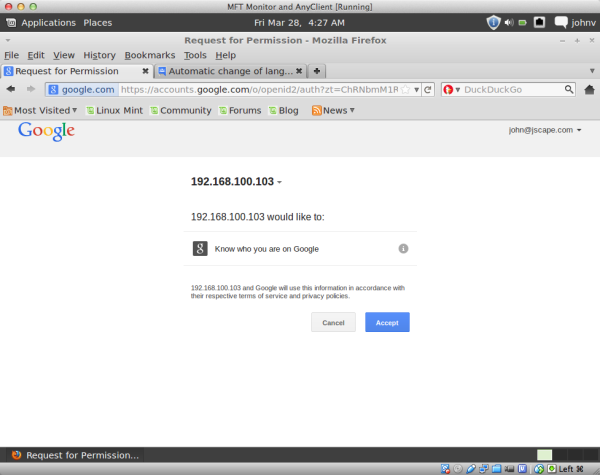Click the date and time clock

tap(299, 23)
